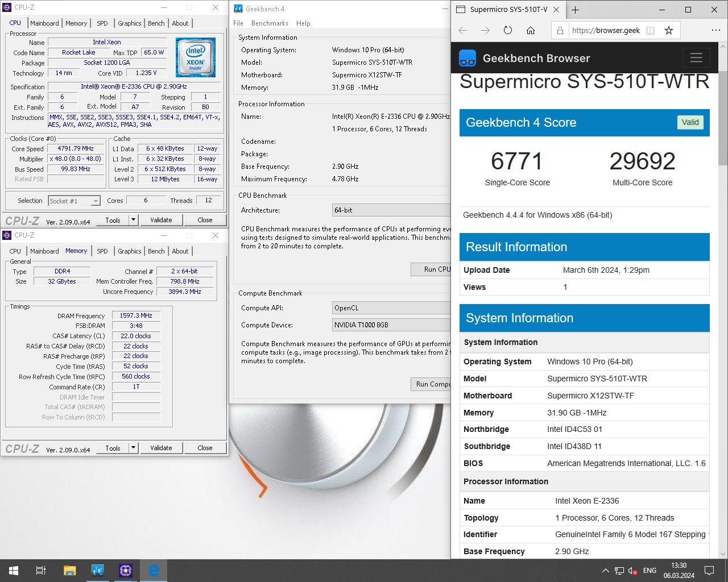The width and height of the screenshot is (728, 582).
Task: Open a new Edge tab
Action: tap(576, 10)
